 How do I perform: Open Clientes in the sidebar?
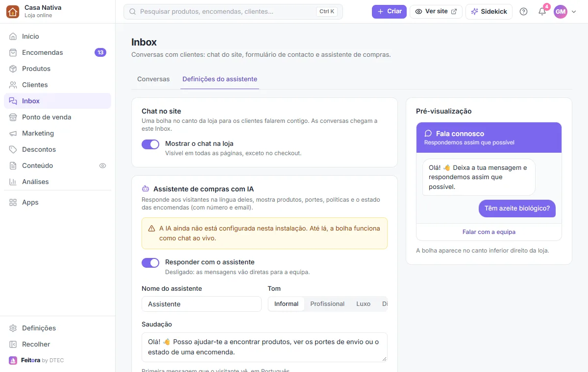point(57,85)
